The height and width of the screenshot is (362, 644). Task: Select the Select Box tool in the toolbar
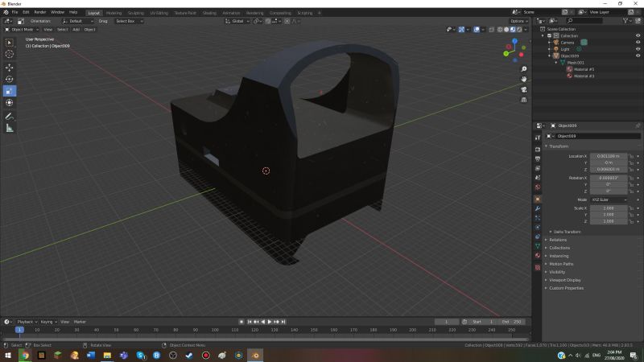pyautogui.click(x=9, y=43)
